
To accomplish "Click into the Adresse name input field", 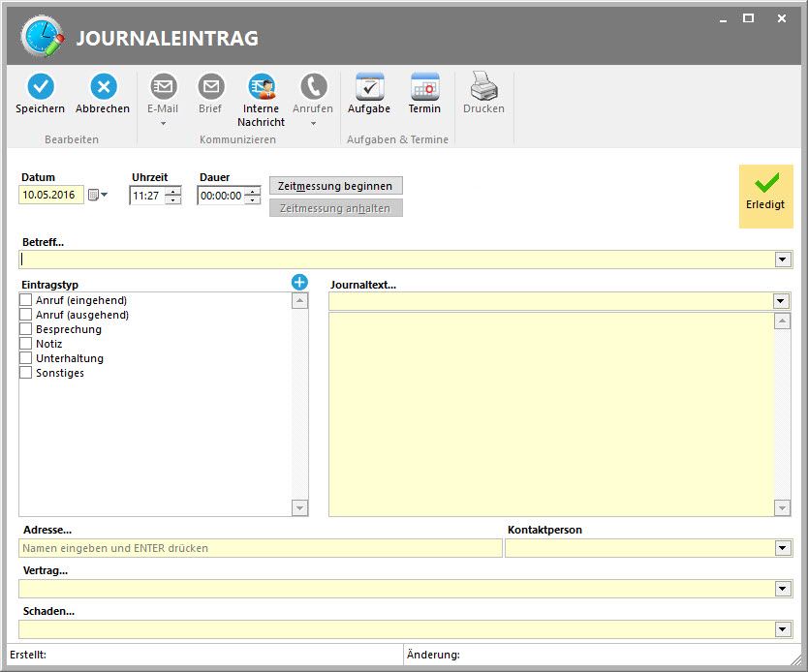I will click(x=260, y=549).
